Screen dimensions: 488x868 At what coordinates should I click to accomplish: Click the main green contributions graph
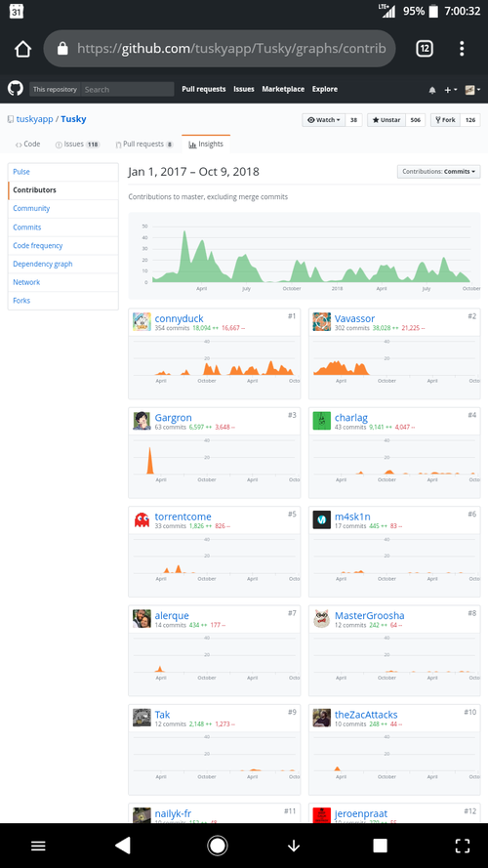pyautogui.click(x=305, y=255)
